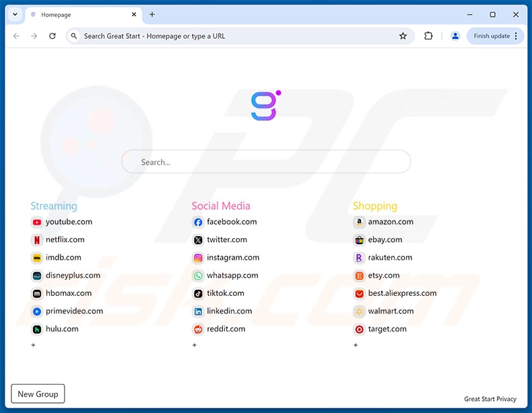Click the Shopping group heading
532x413 pixels.
click(375, 206)
